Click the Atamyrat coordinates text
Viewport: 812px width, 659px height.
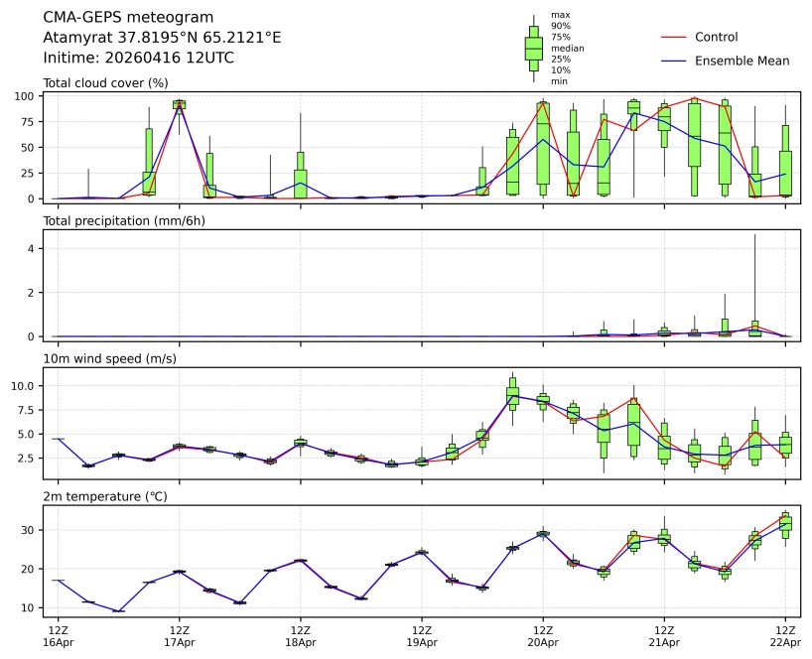point(162,38)
